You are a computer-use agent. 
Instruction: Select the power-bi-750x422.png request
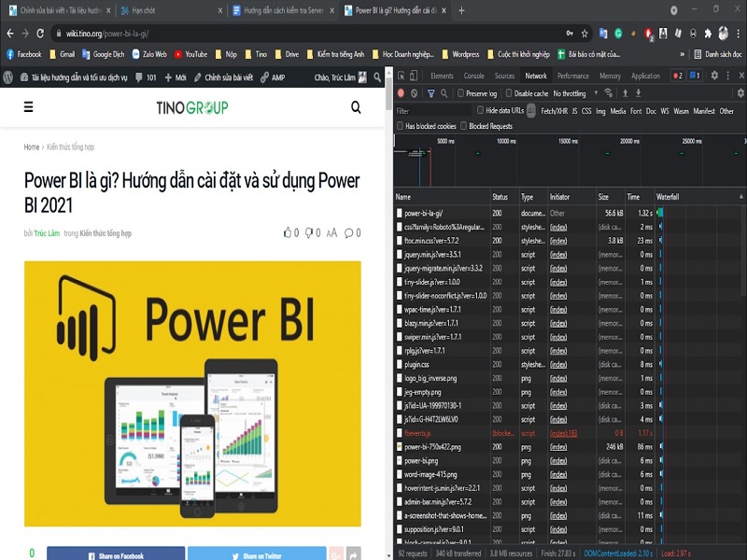click(524, 447)
